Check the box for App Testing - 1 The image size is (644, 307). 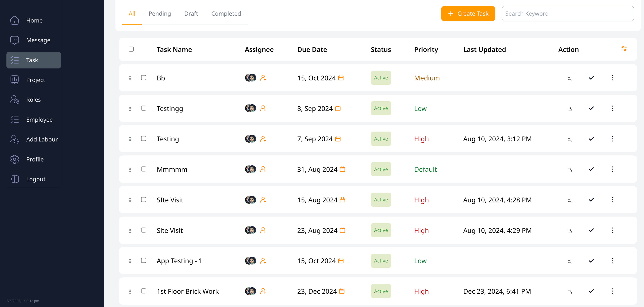point(144,260)
